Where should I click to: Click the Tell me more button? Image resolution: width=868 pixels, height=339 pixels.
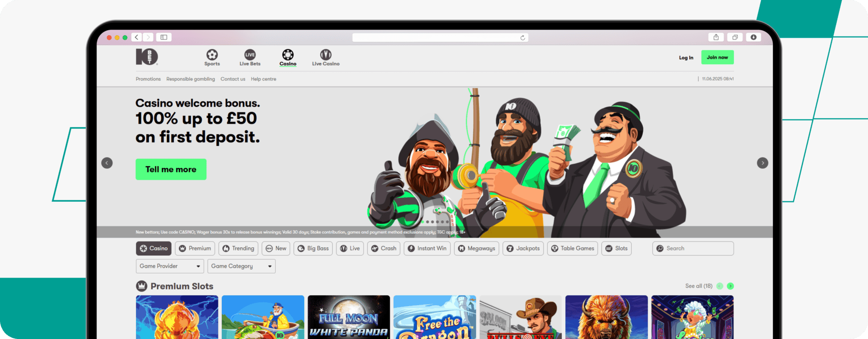(x=171, y=169)
